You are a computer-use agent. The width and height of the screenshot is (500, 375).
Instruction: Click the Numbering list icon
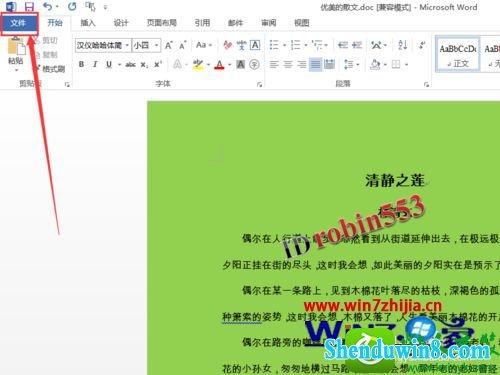[x=295, y=45]
